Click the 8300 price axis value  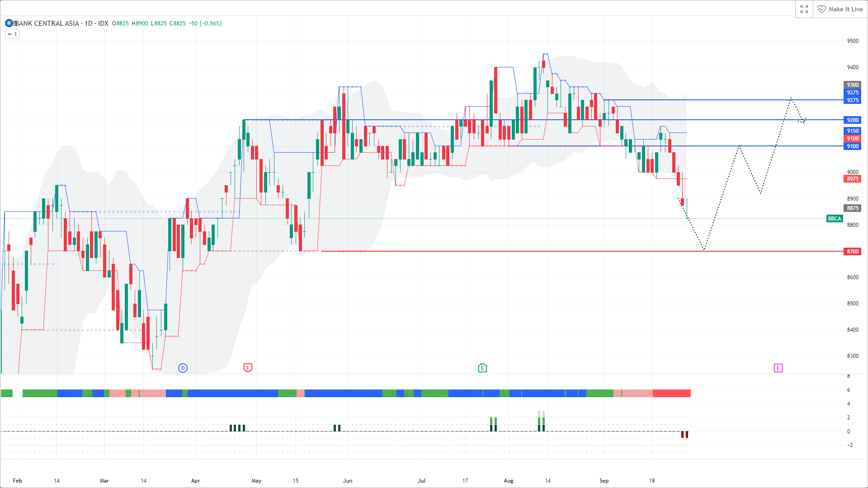click(x=853, y=356)
